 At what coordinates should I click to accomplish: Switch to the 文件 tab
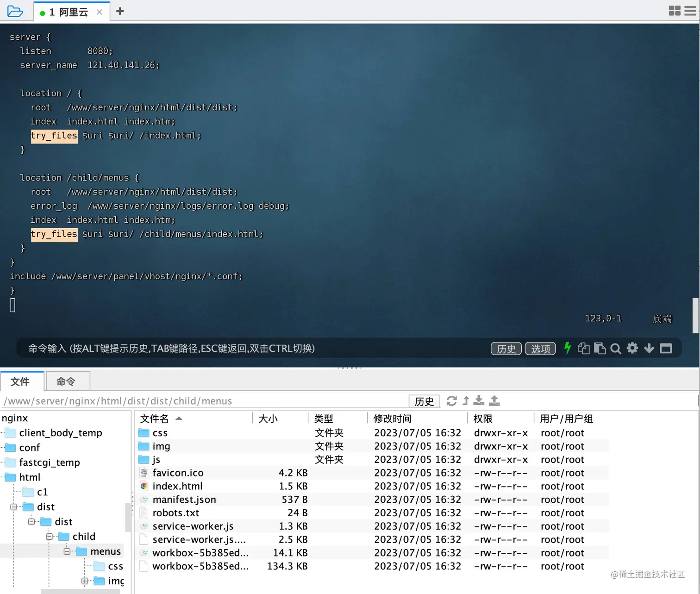click(x=22, y=381)
